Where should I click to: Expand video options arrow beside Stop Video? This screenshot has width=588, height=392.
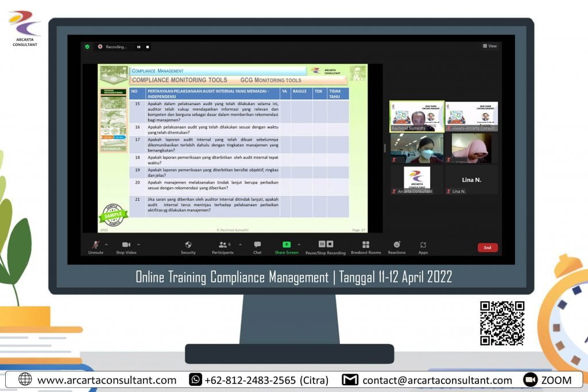coord(138,244)
